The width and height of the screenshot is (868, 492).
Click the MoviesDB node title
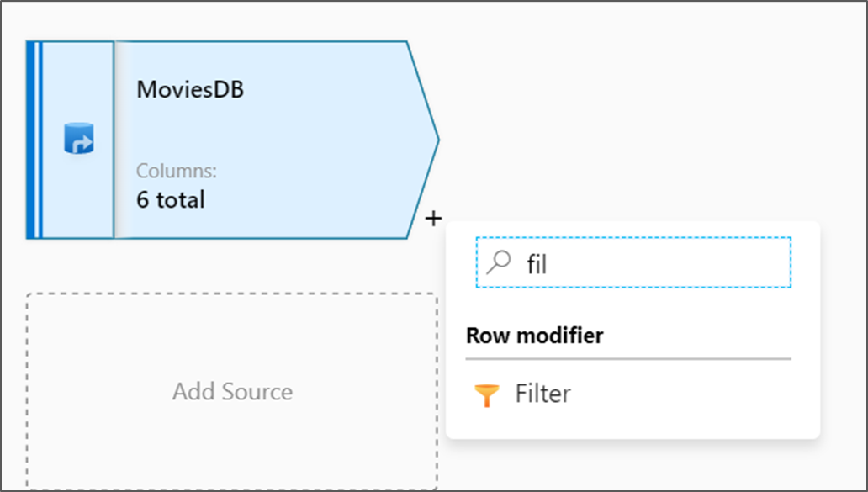coord(188,89)
